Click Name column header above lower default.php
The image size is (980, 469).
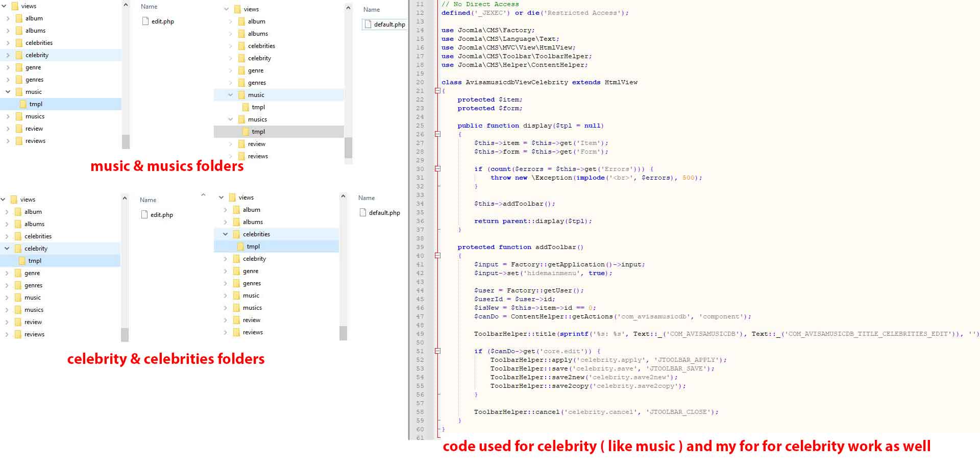pyautogui.click(x=366, y=198)
